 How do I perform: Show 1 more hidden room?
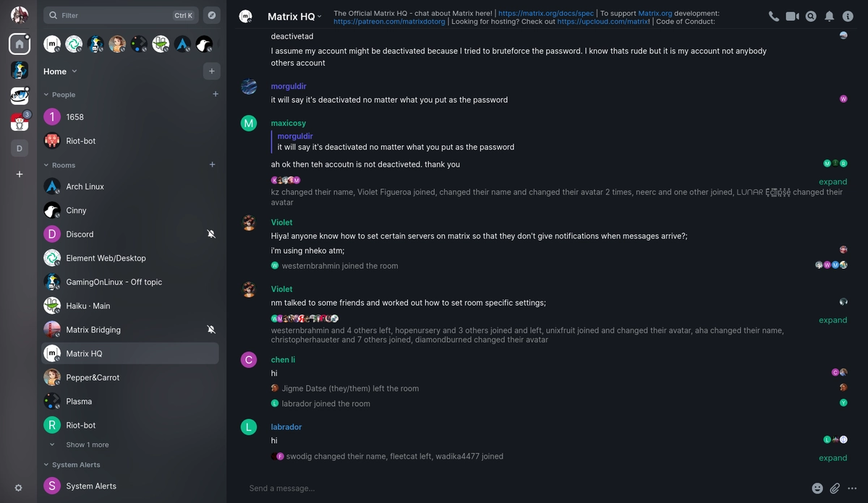click(87, 444)
